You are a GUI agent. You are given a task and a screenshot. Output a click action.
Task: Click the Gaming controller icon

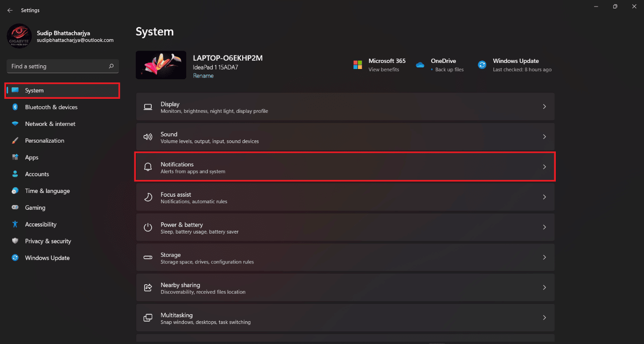15,207
